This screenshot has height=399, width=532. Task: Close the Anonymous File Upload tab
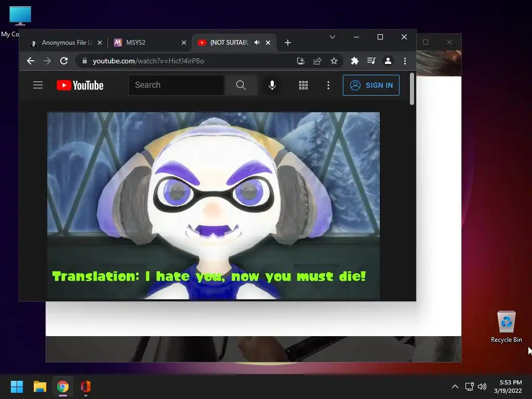(99, 43)
